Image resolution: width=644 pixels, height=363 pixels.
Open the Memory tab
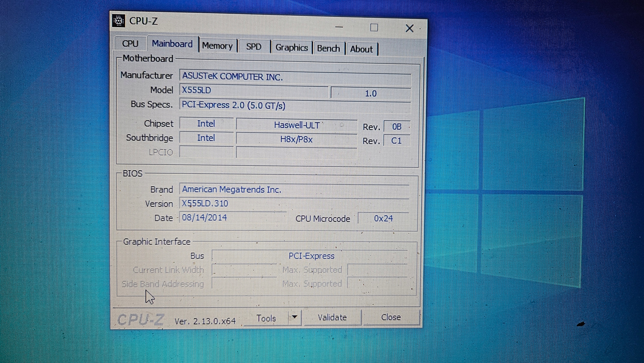(218, 46)
